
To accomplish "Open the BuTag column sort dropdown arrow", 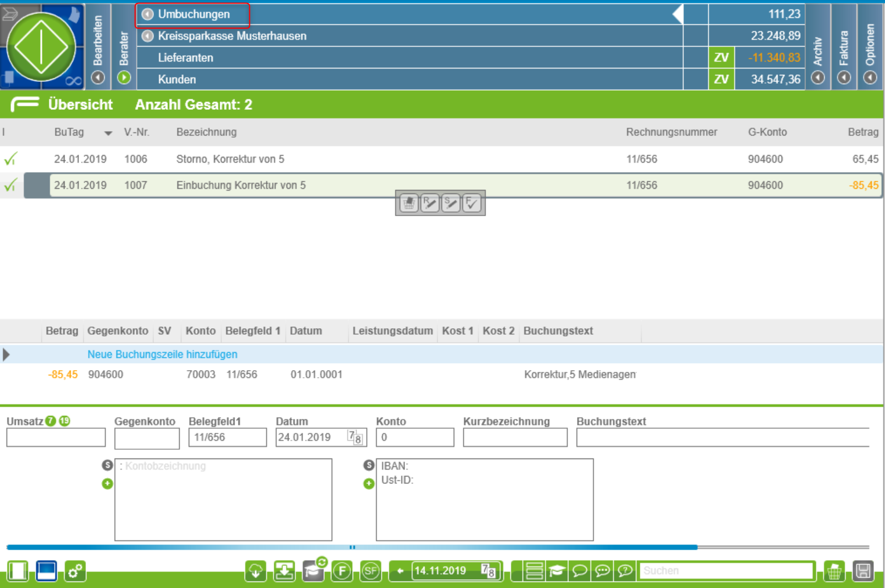I will [108, 133].
